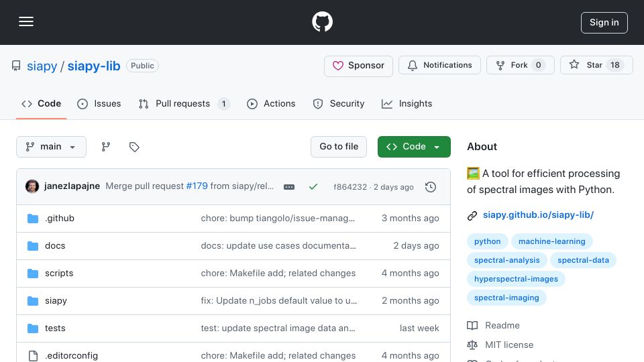Image resolution: width=644 pixels, height=362 pixels.
Task: Switch to the Code tab
Action: pyautogui.click(x=41, y=104)
